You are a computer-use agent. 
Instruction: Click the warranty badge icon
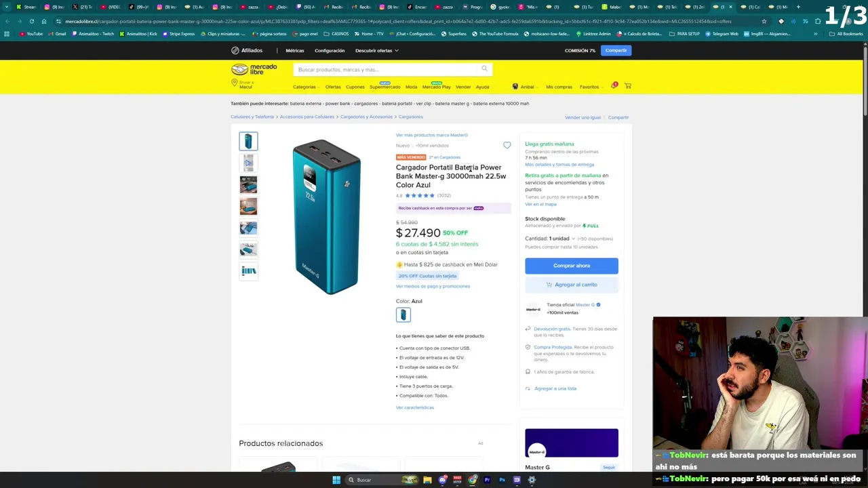(528, 371)
